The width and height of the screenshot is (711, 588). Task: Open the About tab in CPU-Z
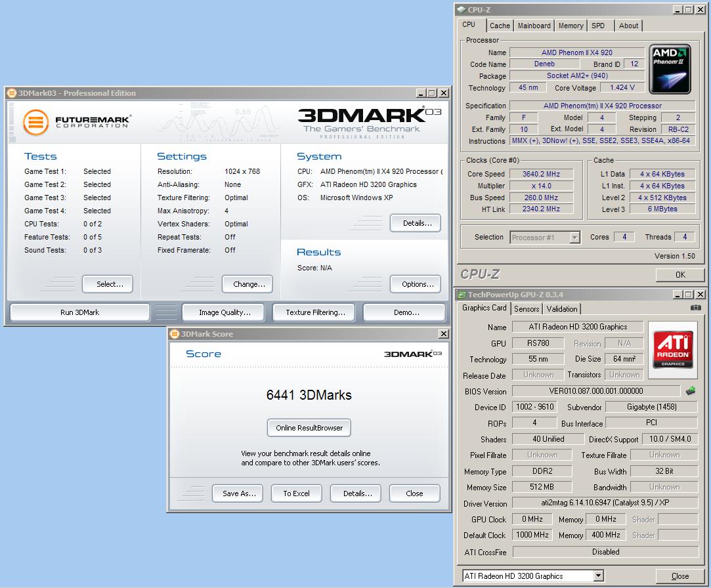pos(628,26)
